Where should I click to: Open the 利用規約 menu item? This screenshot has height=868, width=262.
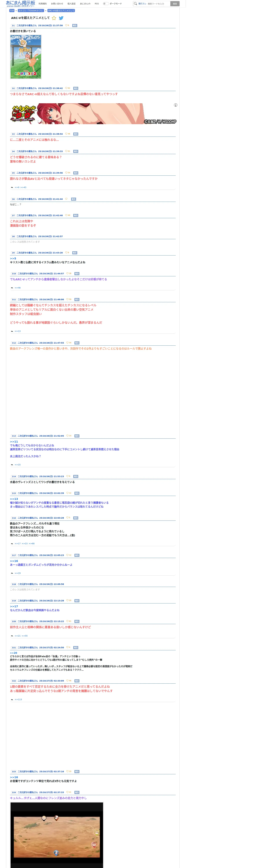(x=43, y=4)
